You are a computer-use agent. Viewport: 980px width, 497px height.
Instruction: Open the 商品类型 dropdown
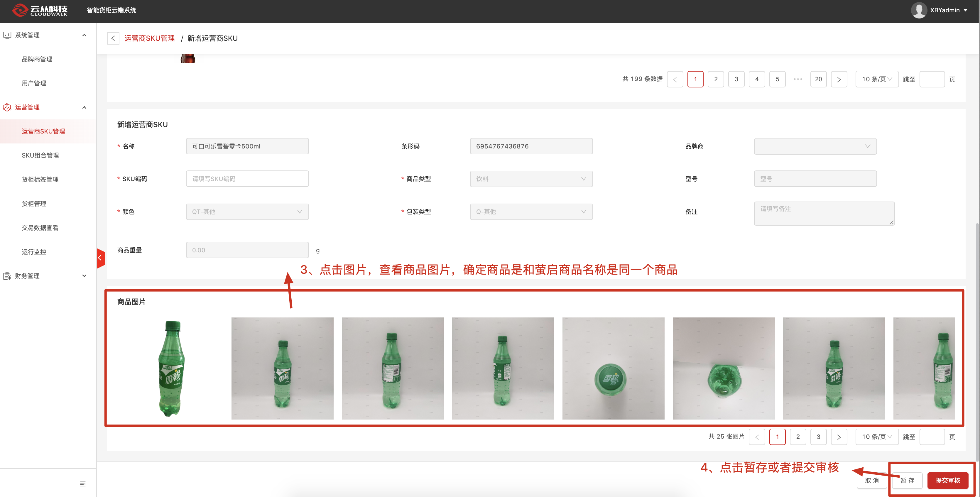click(531, 179)
